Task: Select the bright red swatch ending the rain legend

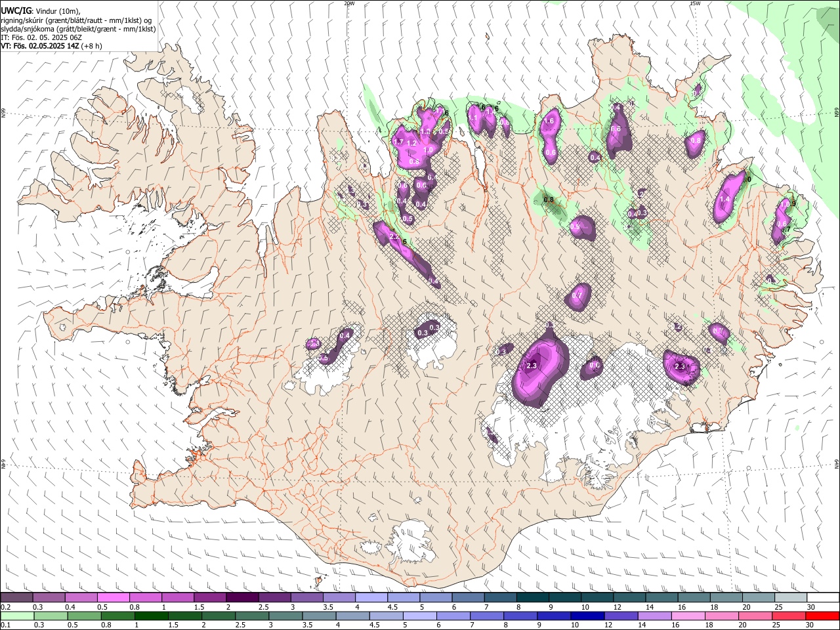Action: click(822, 616)
